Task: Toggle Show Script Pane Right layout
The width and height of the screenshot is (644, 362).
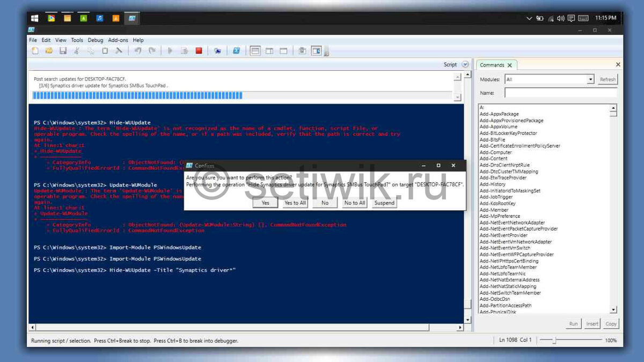Action: click(x=269, y=50)
